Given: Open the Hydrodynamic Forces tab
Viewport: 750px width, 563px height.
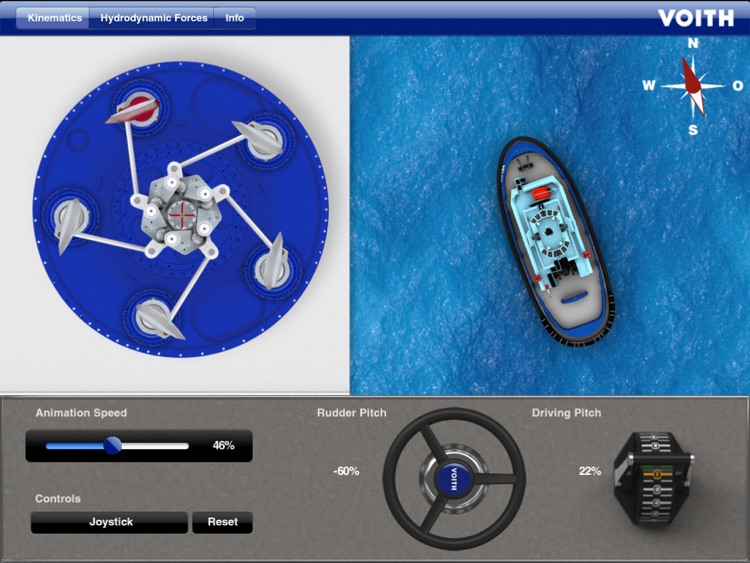Looking at the screenshot, I should 154,18.
